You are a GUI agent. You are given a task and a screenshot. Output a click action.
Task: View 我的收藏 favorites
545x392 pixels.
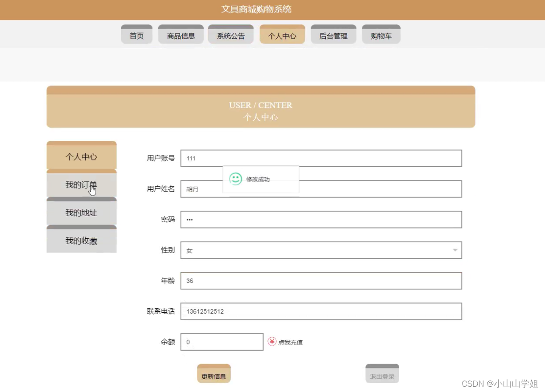point(81,241)
